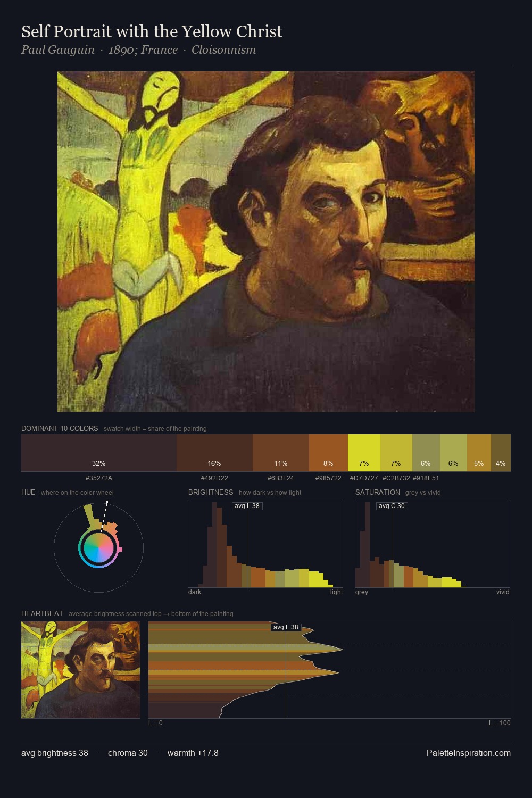
Task: Select the 11% swatch #6B3F24
Action: (281, 453)
